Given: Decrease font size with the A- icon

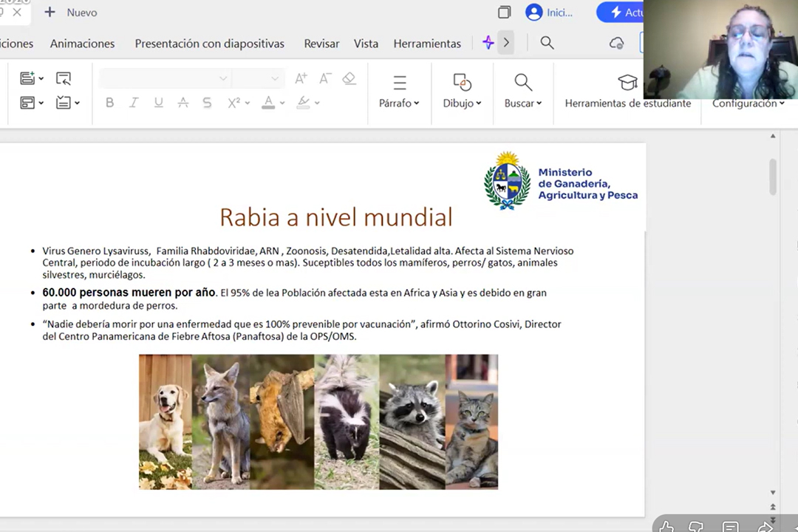Looking at the screenshot, I should [324, 78].
